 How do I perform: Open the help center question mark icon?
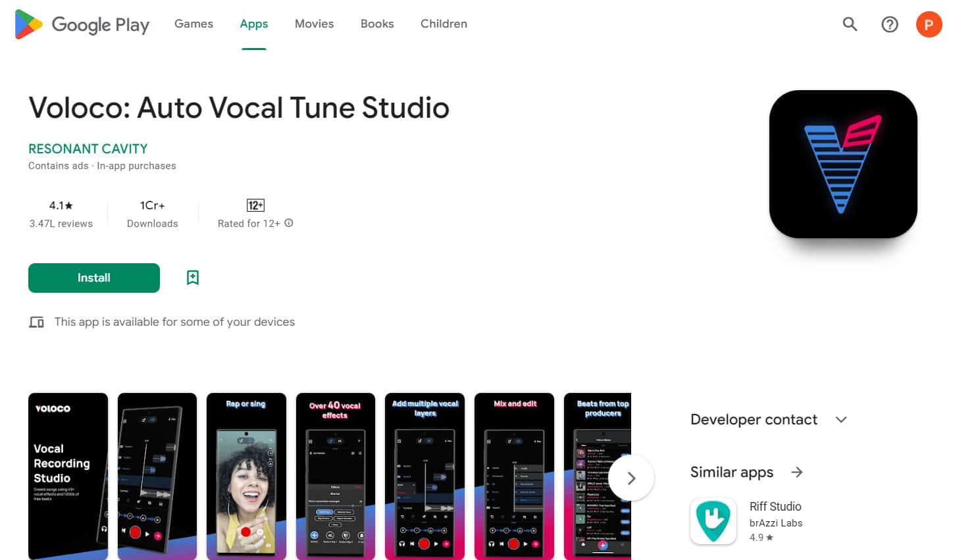[x=889, y=24]
